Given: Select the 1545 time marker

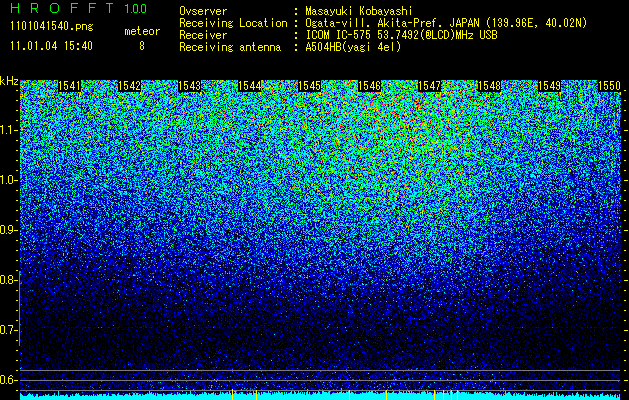Looking at the screenshot, I should (309, 86).
